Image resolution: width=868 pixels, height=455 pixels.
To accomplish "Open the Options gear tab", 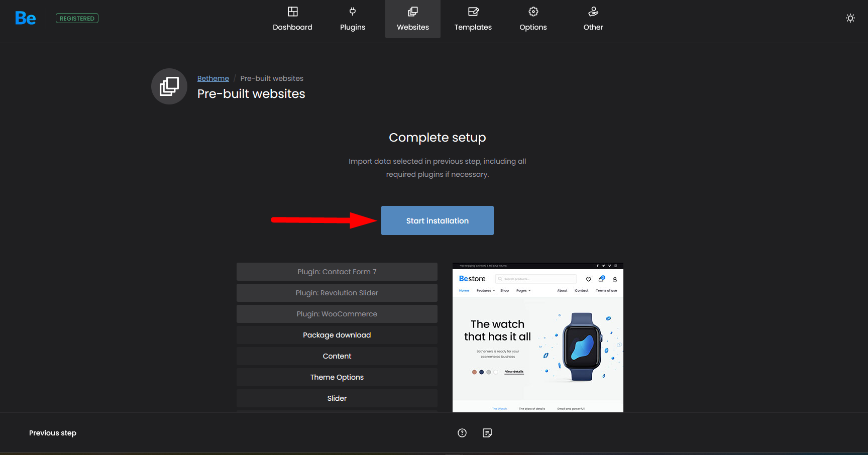I will click(x=533, y=19).
